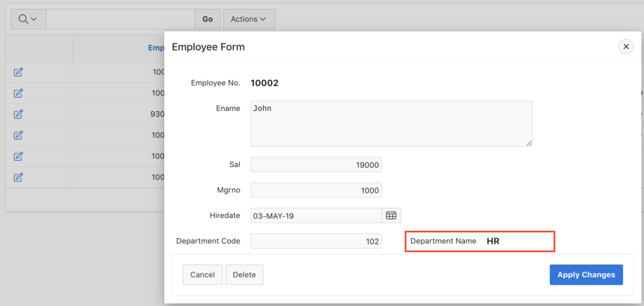Click the Employee No. label
Image resolution: width=644 pixels, height=306 pixels.
pos(216,83)
